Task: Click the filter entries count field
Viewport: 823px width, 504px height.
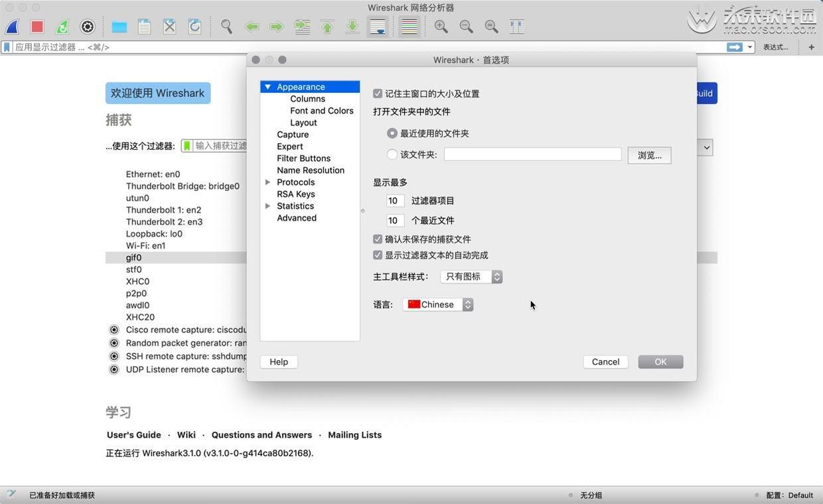Action: pyautogui.click(x=395, y=201)
